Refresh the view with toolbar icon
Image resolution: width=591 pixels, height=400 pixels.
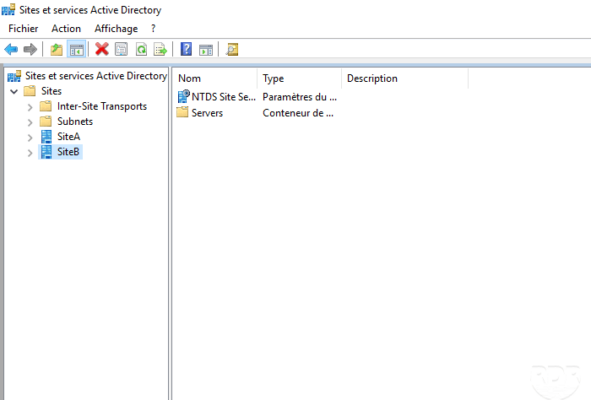pos(141,49)
